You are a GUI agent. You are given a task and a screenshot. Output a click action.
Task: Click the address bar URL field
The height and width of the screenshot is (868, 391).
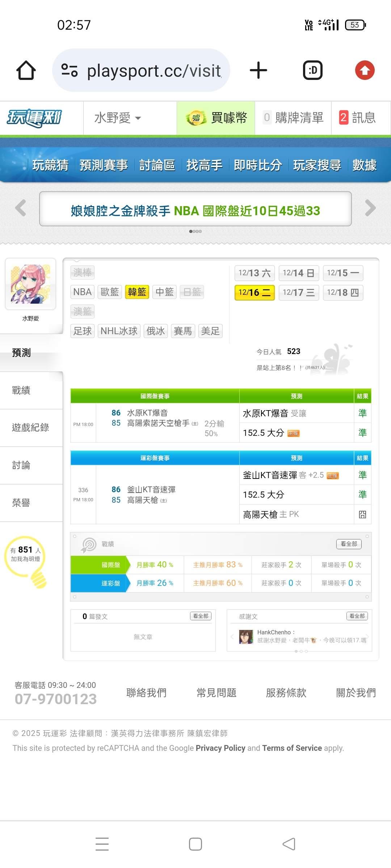point(141,70)
